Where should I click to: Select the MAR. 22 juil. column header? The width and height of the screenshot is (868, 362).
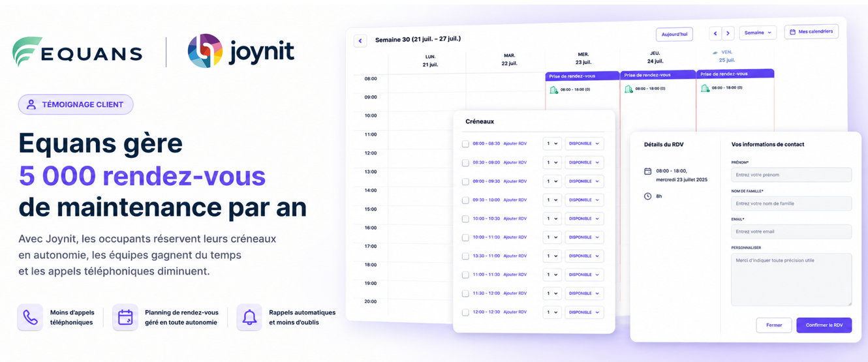(x=509, y=59)
